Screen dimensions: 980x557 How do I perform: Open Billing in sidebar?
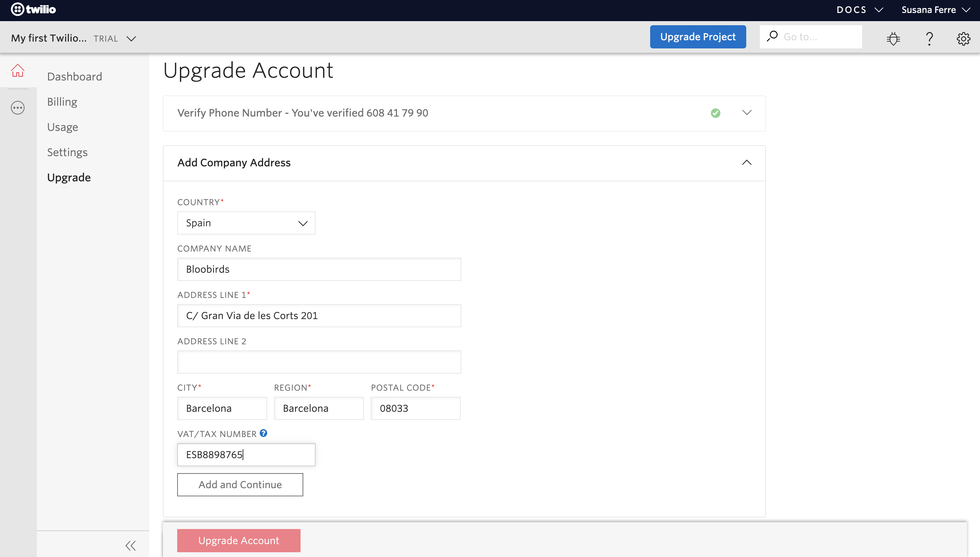click(62, 102)
